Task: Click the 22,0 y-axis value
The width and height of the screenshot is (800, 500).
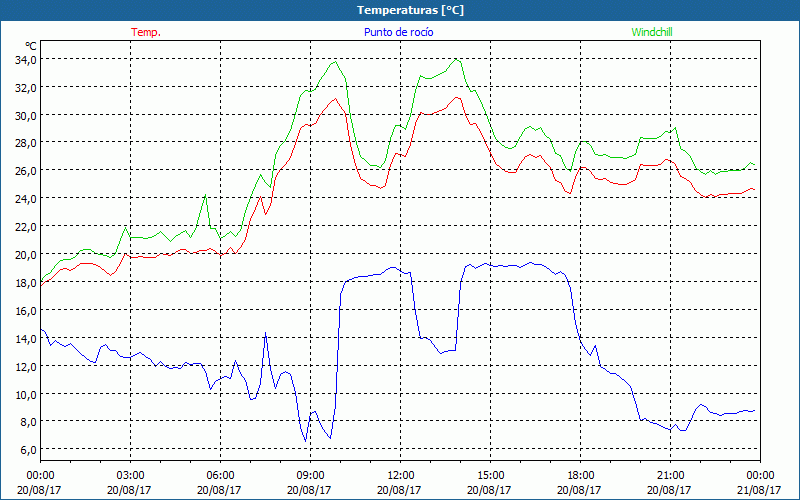Action: pyautogui.click(x=26, y=227)
